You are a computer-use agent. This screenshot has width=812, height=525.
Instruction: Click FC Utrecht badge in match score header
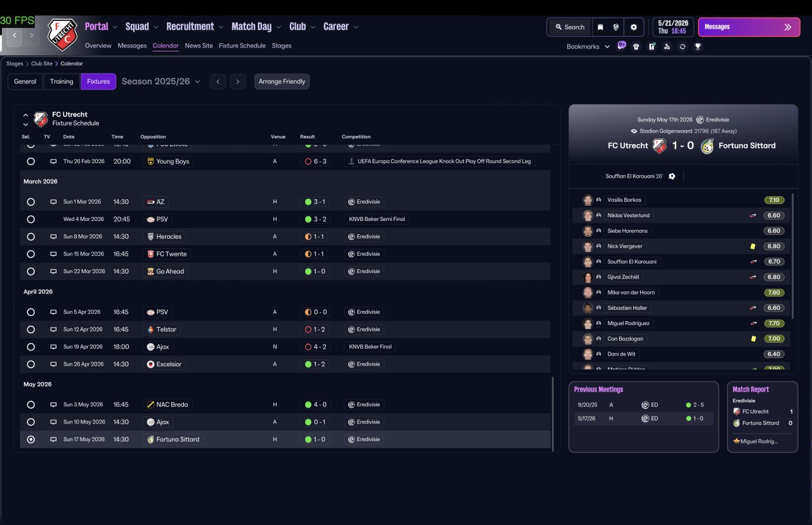click(x=660, y=146)
